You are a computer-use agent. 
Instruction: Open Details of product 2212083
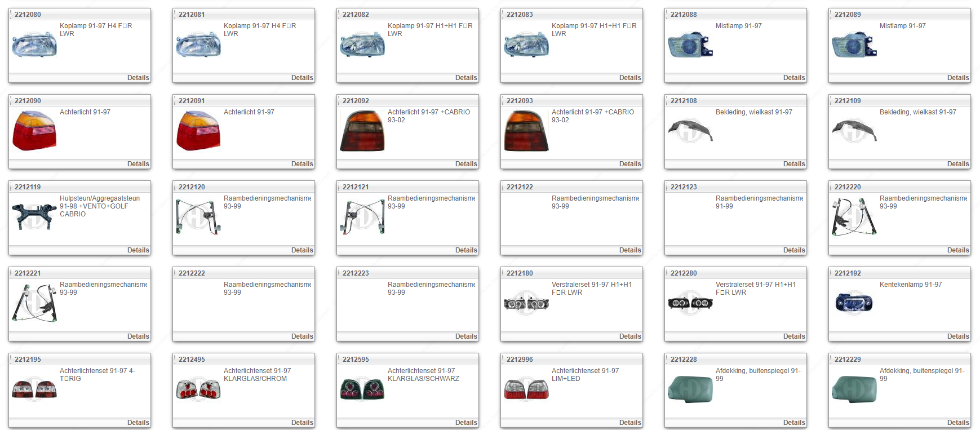(x=629, y=78)
